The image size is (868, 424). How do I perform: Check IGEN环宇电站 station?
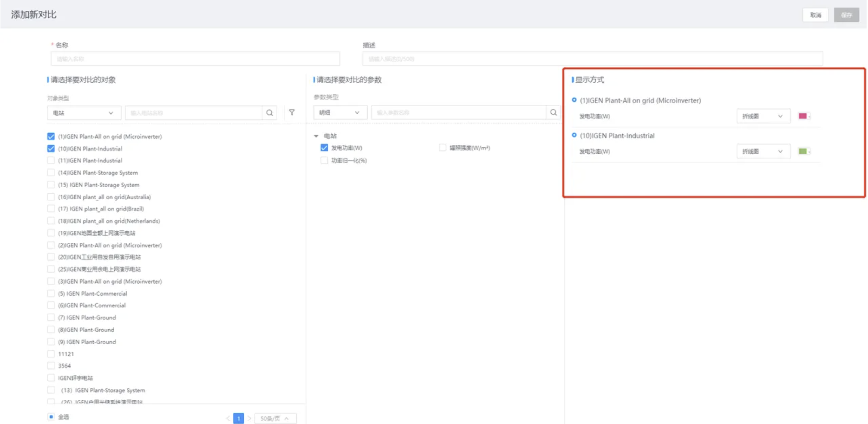coord(51,378)
